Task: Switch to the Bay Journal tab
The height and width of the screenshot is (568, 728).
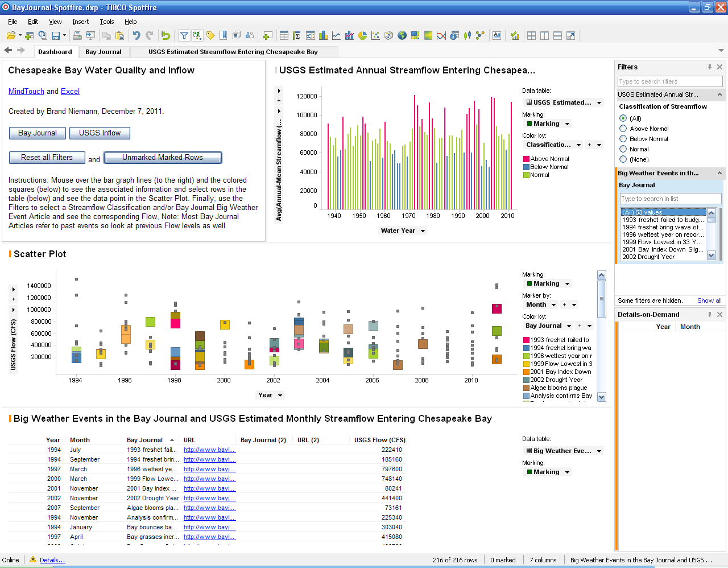Action: pyautogui.click(x=103, y=52)
